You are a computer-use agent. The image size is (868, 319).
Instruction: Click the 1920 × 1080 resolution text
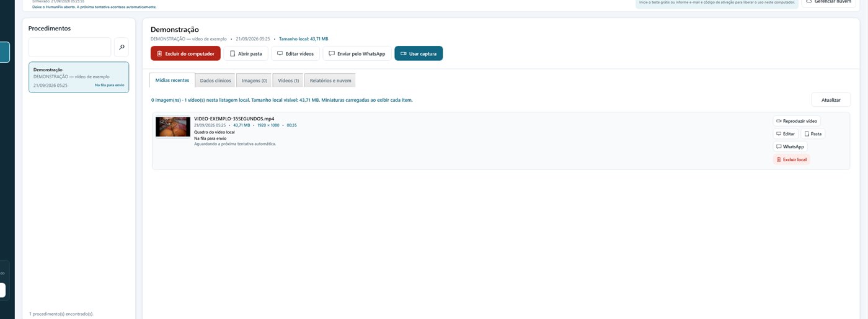(268, 125)
